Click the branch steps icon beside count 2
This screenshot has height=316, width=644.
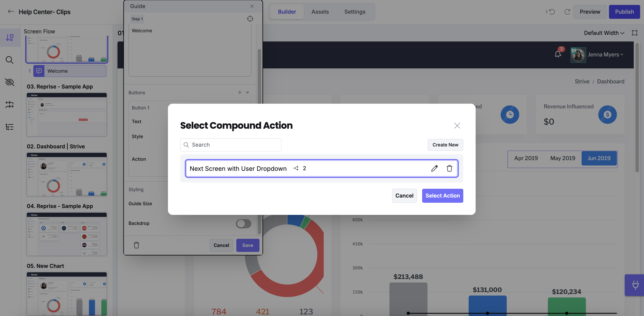pyautogui.click(x=296, y=168)
